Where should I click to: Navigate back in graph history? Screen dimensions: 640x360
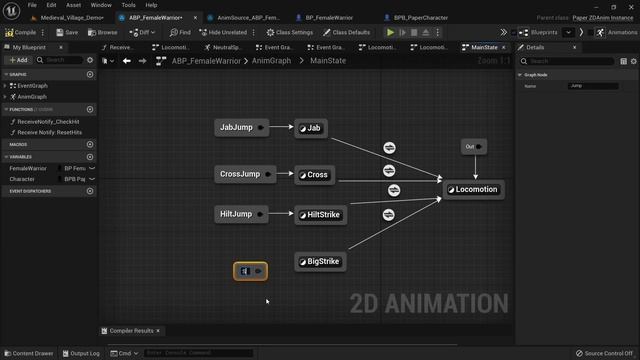point(127,61)
